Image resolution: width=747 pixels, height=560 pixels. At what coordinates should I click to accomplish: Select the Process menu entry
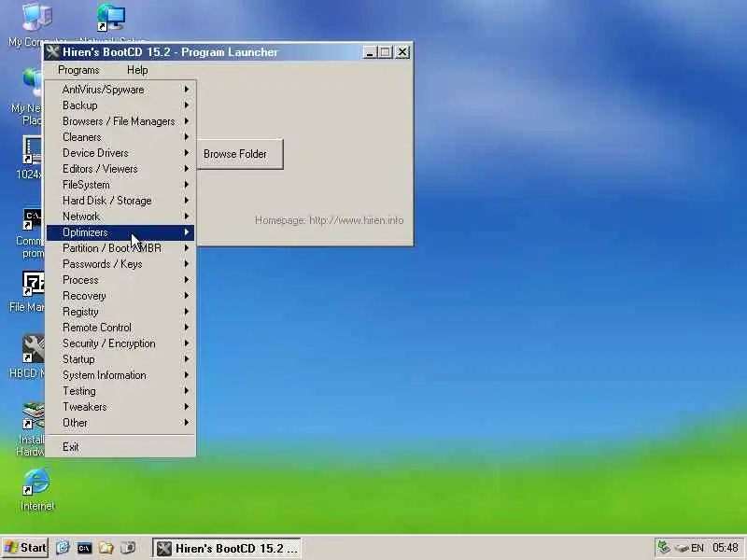120,280
